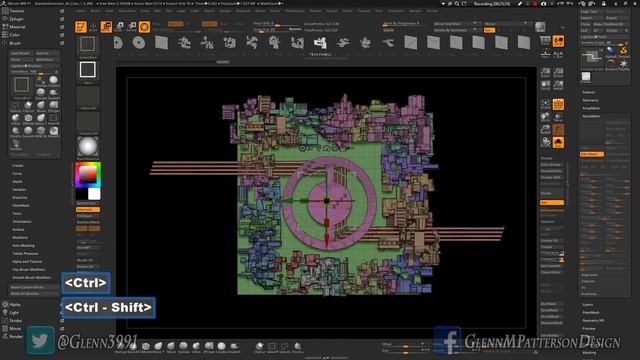Viewport: 640px width, 360px height.
Task: Toggle the orange Alternate button
Action: (87, 209)
